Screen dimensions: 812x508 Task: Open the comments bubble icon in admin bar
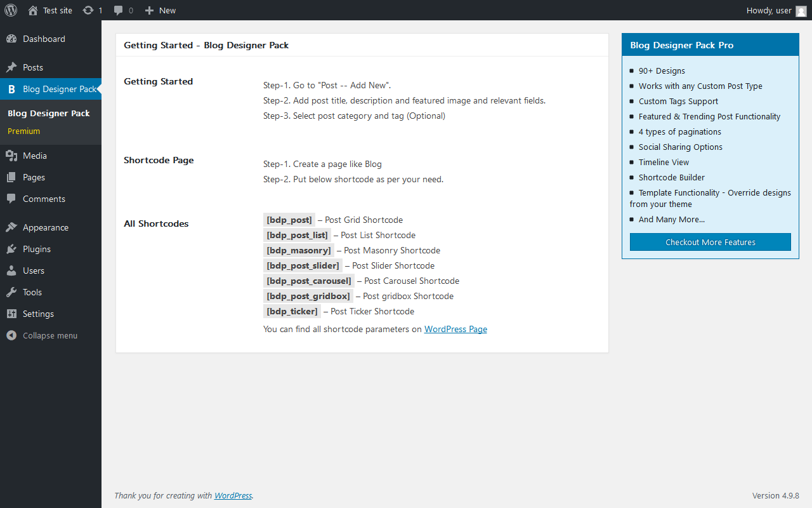[x=119, y=10]
